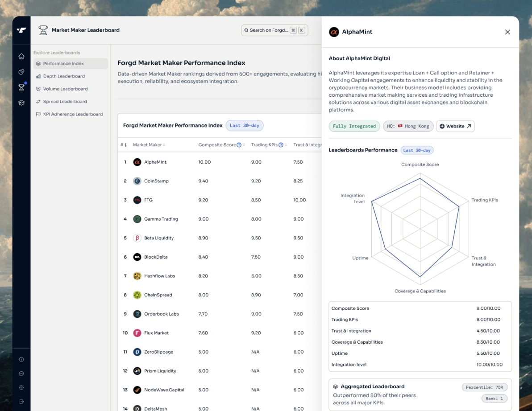
Task: Sort by Composite Score column arrows
Action: (244, 145)
